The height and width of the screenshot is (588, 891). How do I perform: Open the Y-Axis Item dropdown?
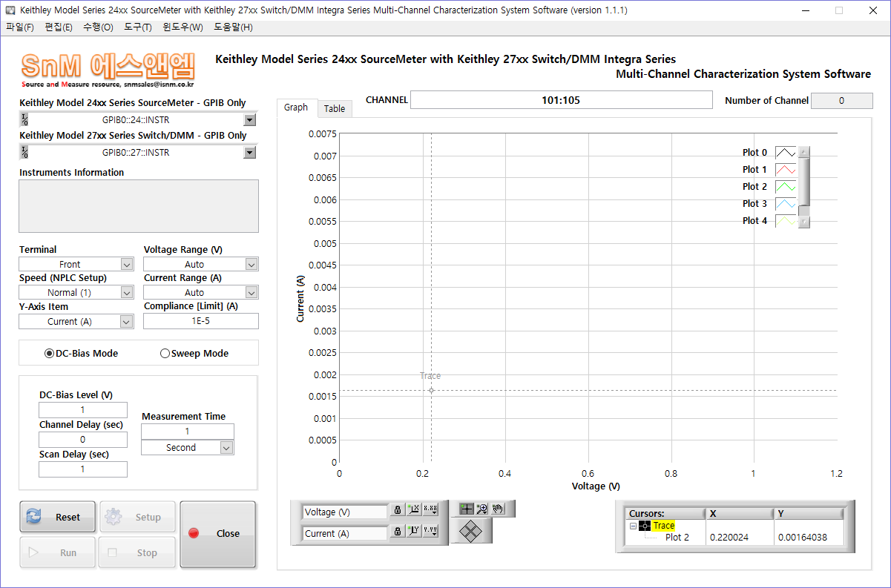[127, 321]
